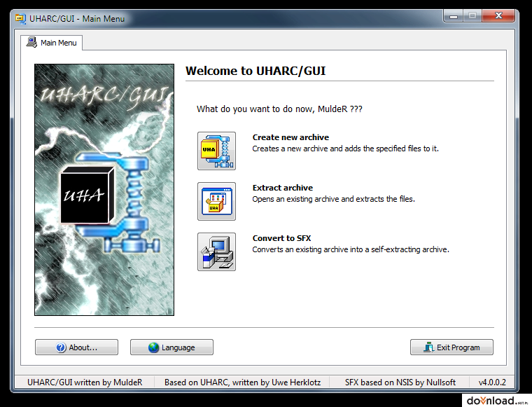Click 'Opens an existing archive' description text
The image size is (532, 407).
[333, 199]
